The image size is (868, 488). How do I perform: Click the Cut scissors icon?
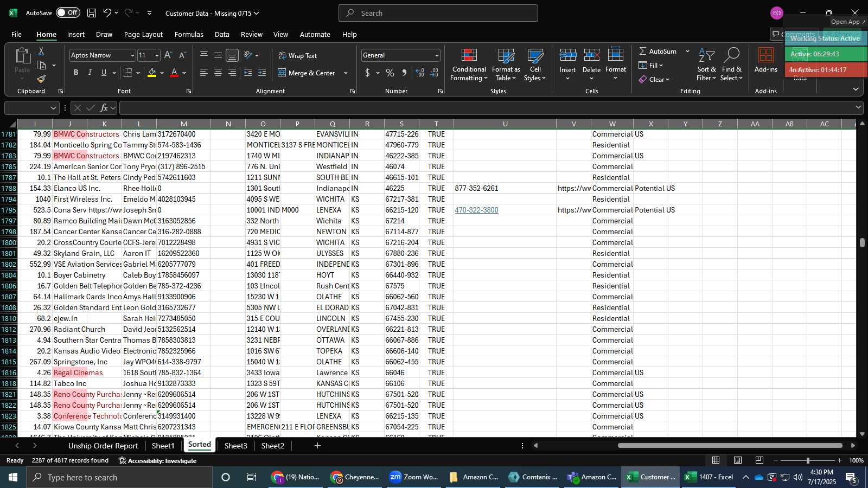[x=41, y=51]
